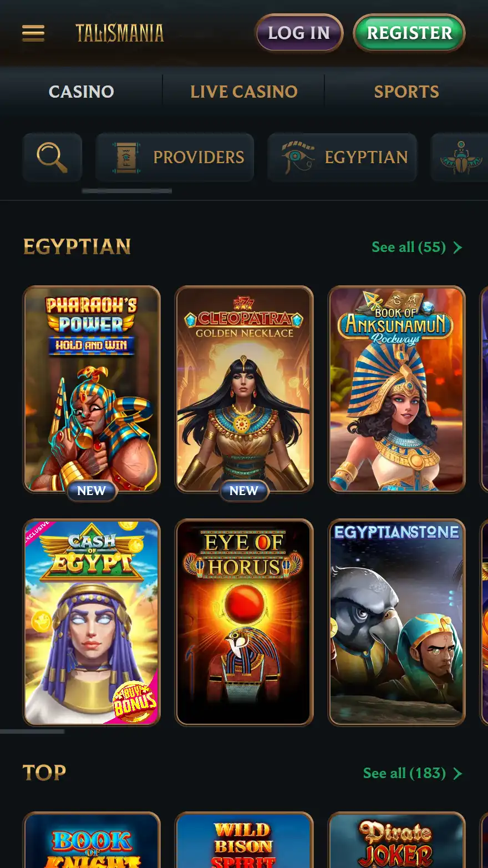Viewport: 488px width, 868px height.
Task: Click the Providers scroll icon
Action: (126, 157)
